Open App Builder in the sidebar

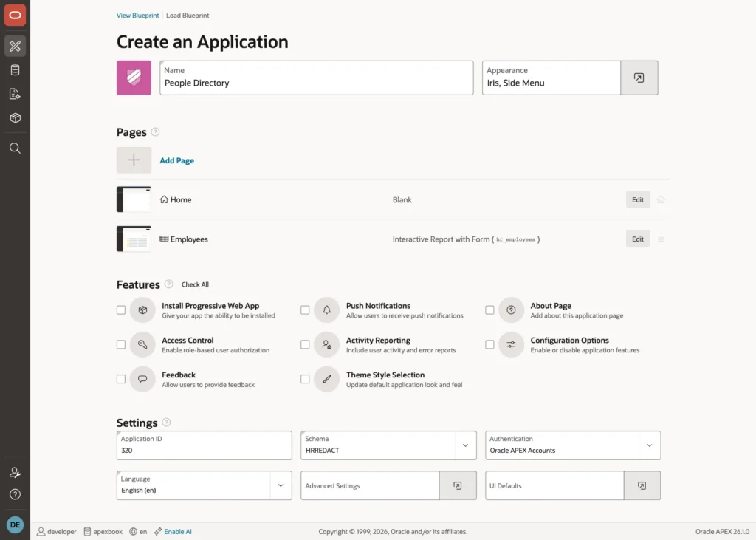click(x=15, y=47)
